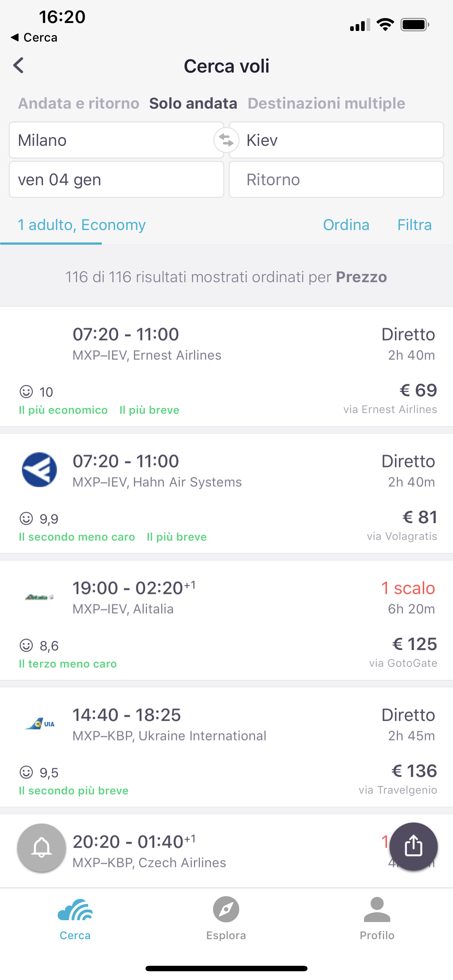
Task: Tap the price alert bell icon
Action: (42, 847)
